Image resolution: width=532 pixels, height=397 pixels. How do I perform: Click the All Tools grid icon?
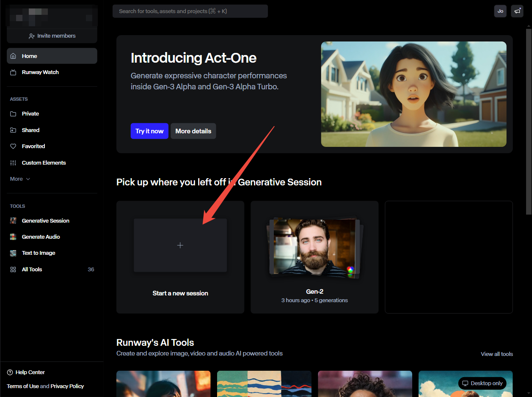[13, 270]
